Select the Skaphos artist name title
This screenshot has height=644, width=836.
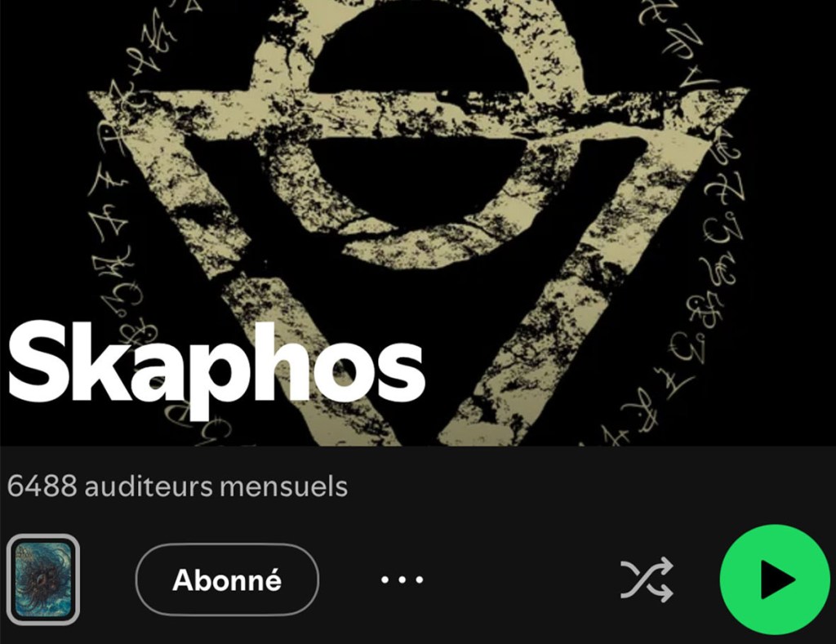click(216, 368)
